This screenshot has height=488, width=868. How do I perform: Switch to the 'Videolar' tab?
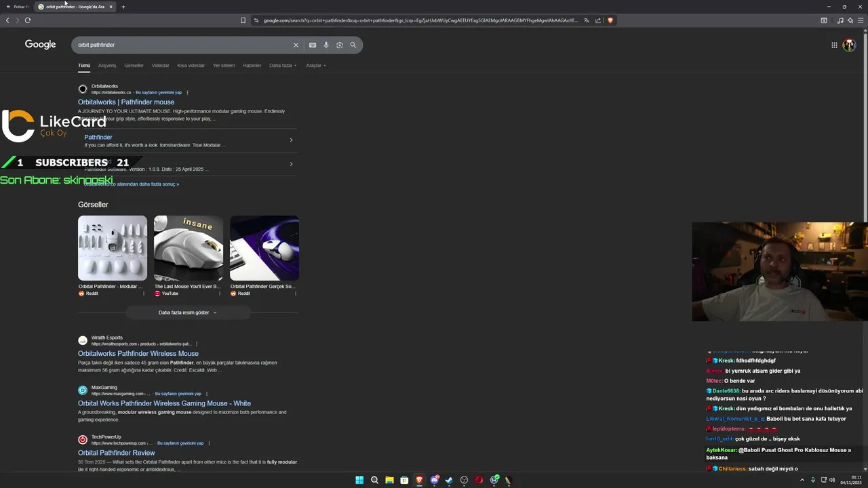[x=161, y=66]
